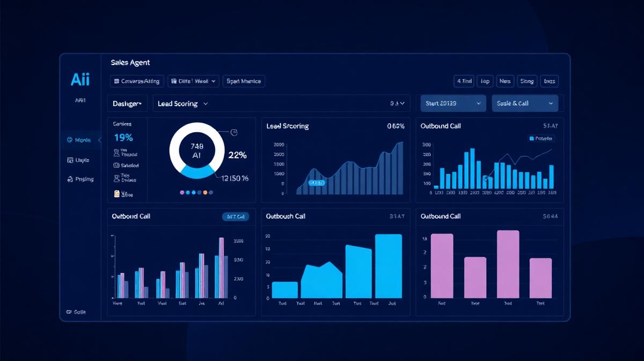This screenshot has height=361, width=644.
Task: Click the icon beside the Pnging sidebar item
Action: (70, 179)
